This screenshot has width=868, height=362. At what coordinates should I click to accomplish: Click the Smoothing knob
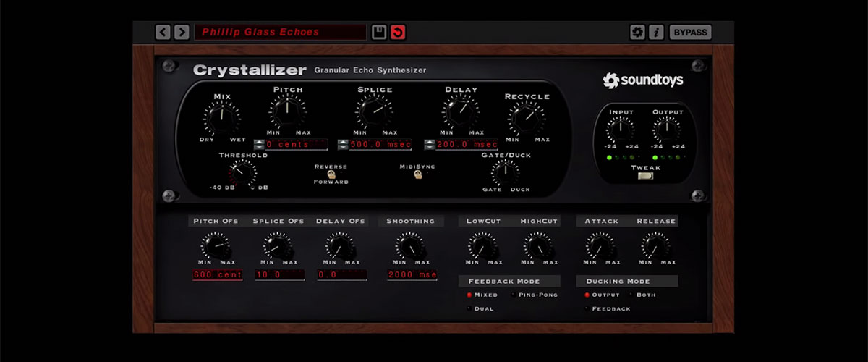tap(410, 247)
